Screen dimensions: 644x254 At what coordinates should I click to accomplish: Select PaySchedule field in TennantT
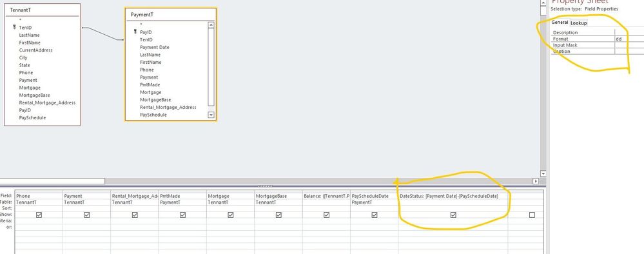pyautogui.click(x=32, y=117)
